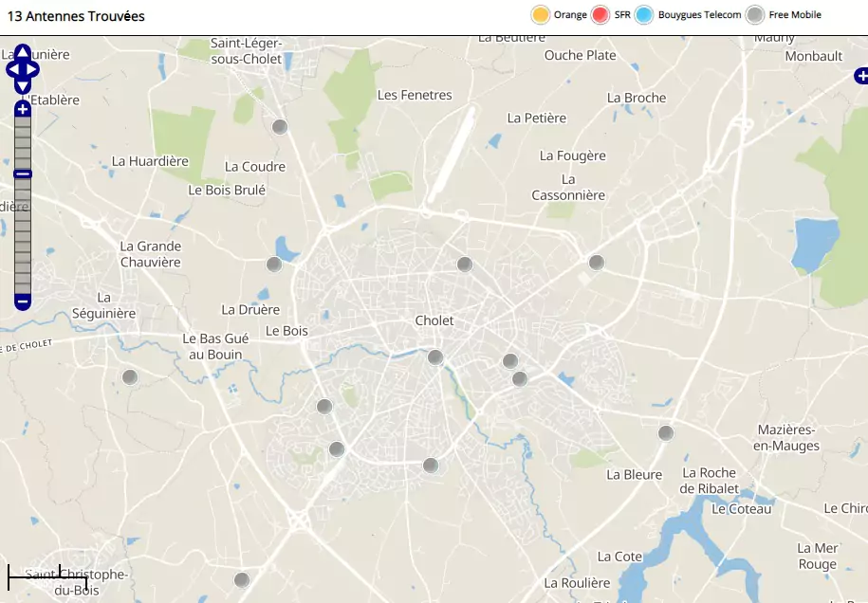Viewport: 868px width, 603px height.
Task: Click the Mazières-en-Mauges place label
Action: tap(786, 438)
